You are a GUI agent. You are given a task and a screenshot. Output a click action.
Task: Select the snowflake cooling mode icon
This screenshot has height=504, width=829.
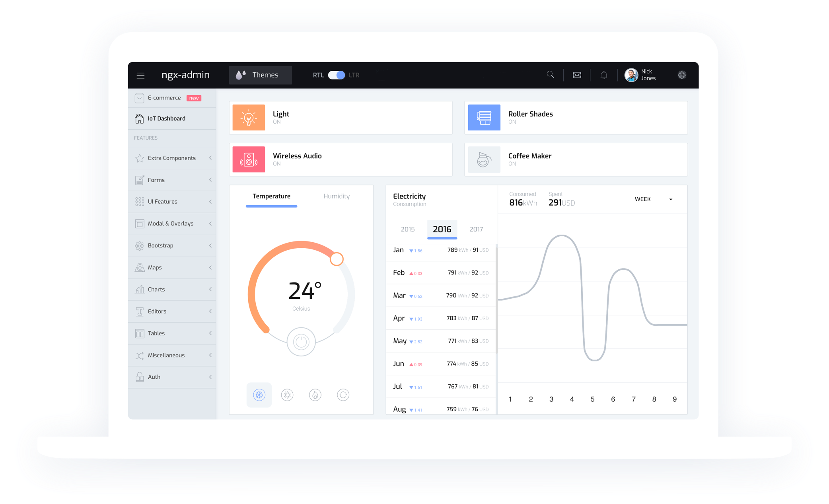[x=259, y=395]
